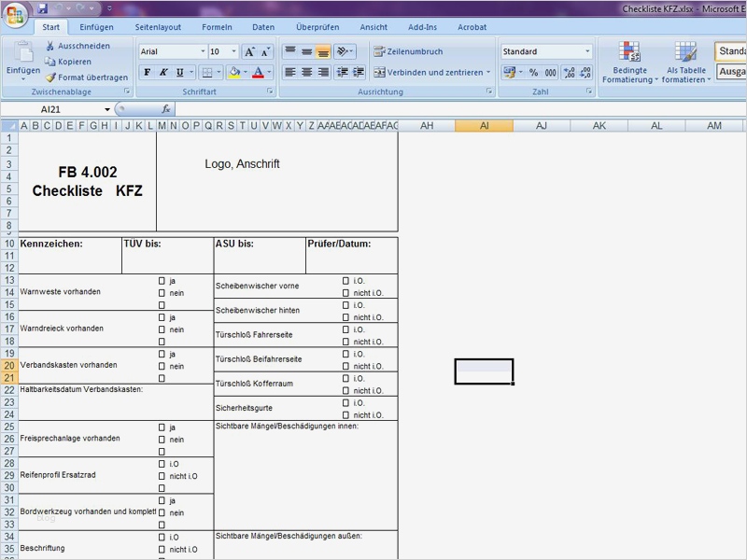Decrease indent of cell content
Screen dimensions: 747x560
click(342, 73)
